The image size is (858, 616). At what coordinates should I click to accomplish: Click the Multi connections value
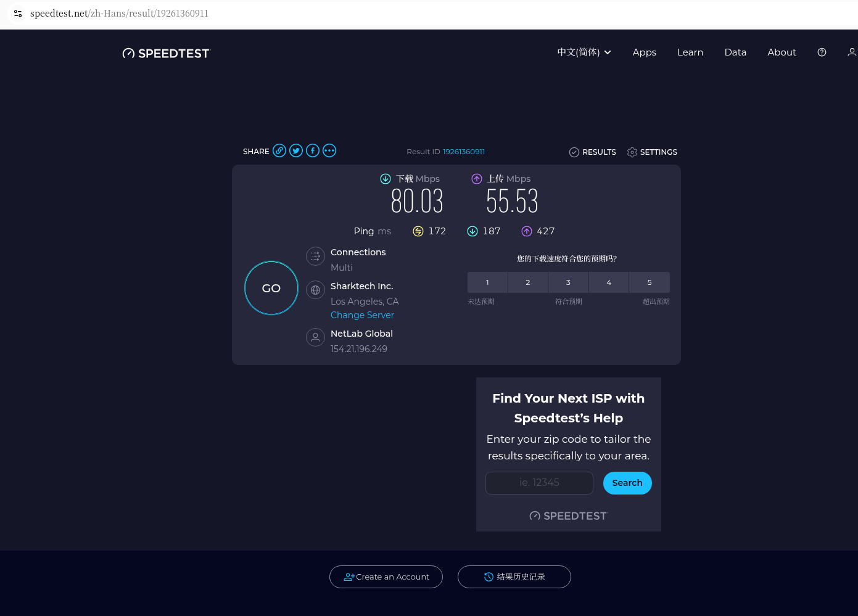342,268
